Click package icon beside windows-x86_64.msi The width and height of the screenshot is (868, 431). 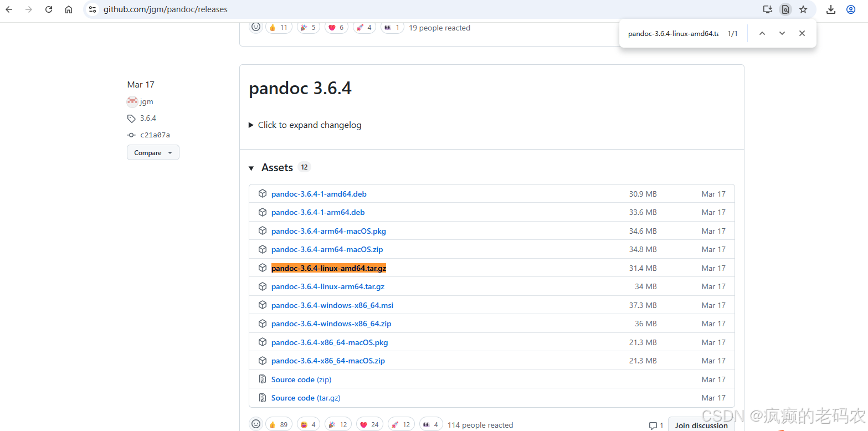(x=263, y=305)
